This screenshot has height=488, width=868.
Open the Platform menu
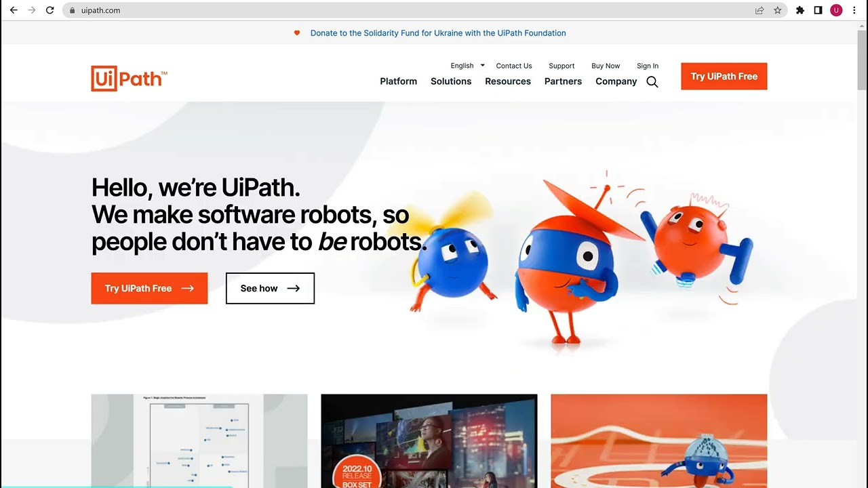click(x=399, y=81)
